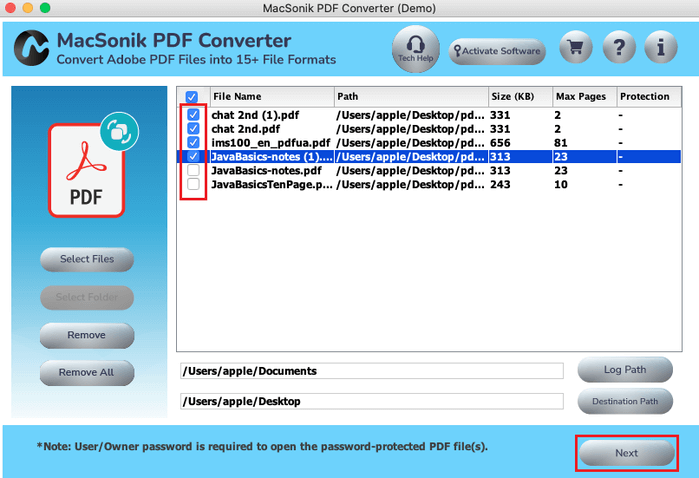699x478 pixels.
Task: Sort by Path column header
Action: click(411, 97)
